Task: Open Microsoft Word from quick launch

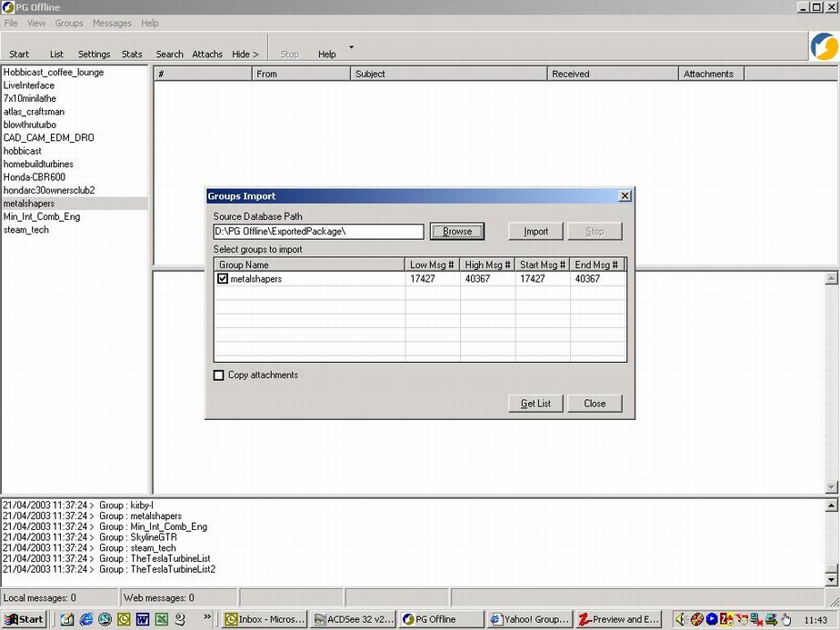Action: 143,619
